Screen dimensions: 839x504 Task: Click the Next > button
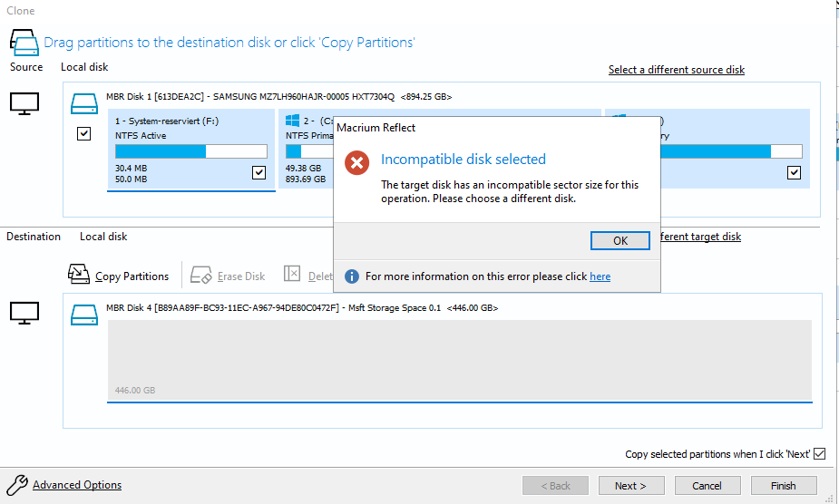click(x=631, y=486)
